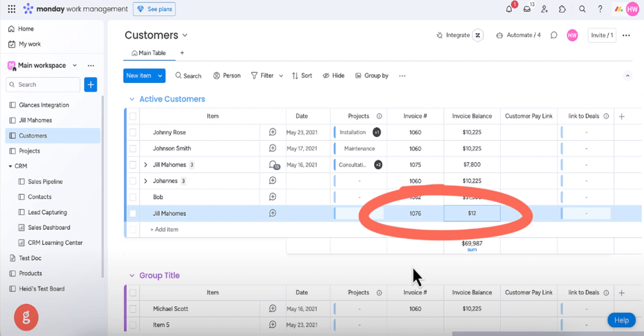The width and height of the screenshot is (644, 336).
Task: Tick the Michael Scott row checkbox
Action: point(133,309)
